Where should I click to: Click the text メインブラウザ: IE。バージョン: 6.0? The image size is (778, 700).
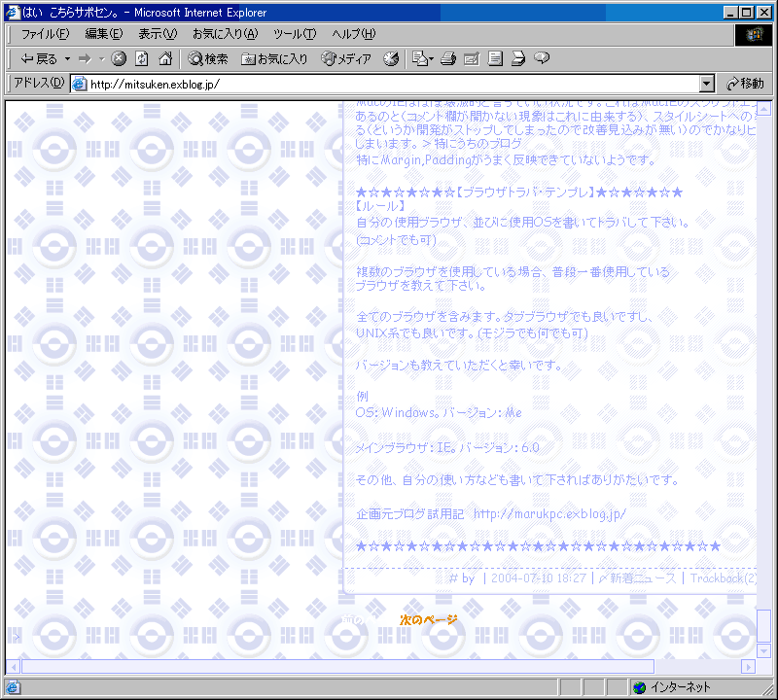447,448
